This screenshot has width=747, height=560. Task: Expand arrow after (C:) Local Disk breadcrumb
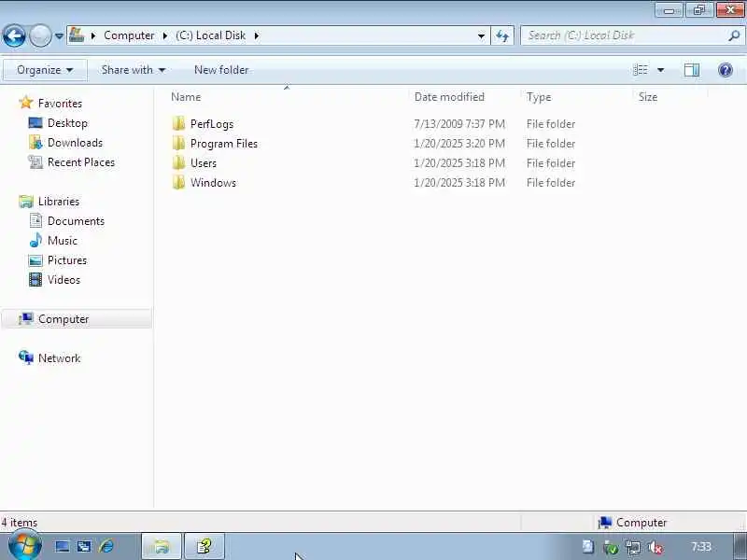(x=256, y=35)
